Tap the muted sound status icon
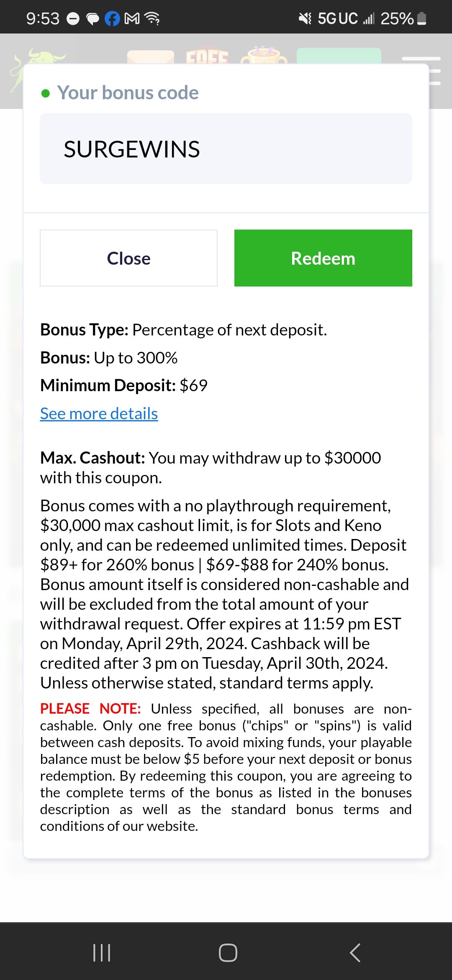 305,18
